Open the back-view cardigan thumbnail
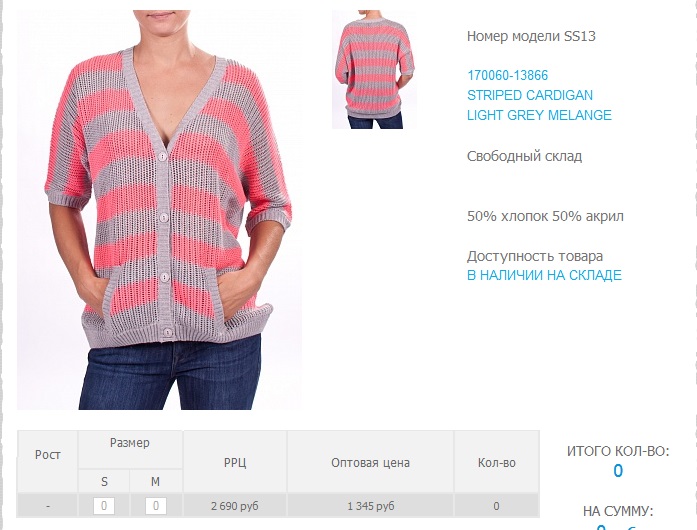The image size is (697, 530). pyautogui.click(x=374, y=69)
